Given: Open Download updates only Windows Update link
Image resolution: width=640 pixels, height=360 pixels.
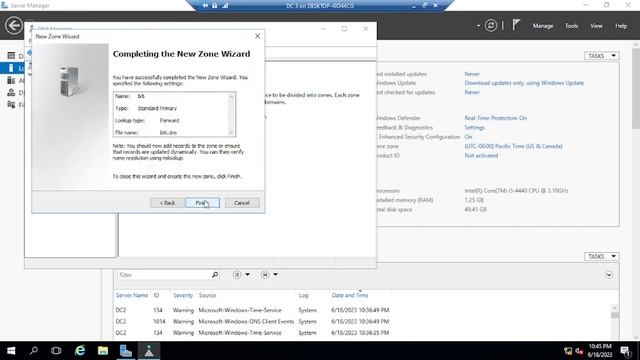Looking at the screenshot, I should [524, 83].
